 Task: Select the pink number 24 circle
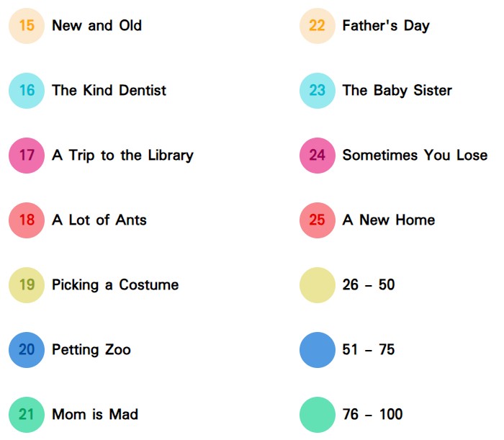click(x=318, y=156)
